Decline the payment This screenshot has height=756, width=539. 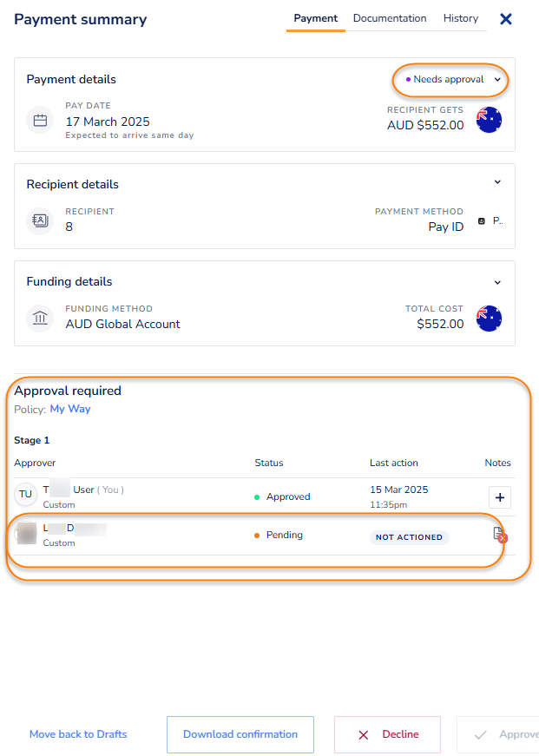tap(387, 734)
